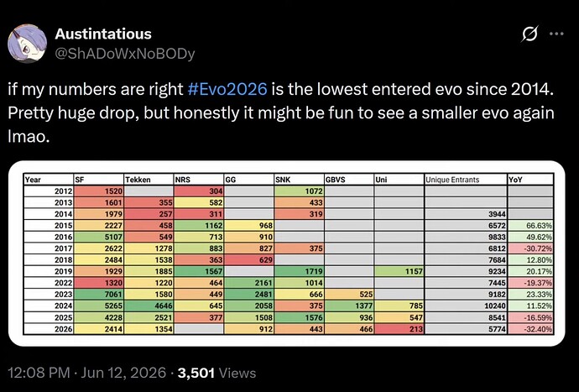The width and height of the screenshot is (579, 392).
Task: Click the Tekken column header
Action: (149, 180)
